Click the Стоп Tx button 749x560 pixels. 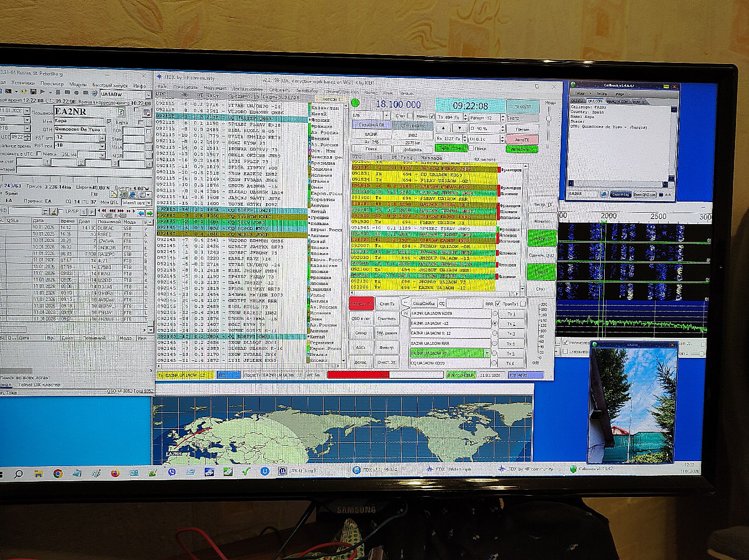click(387, 303)
